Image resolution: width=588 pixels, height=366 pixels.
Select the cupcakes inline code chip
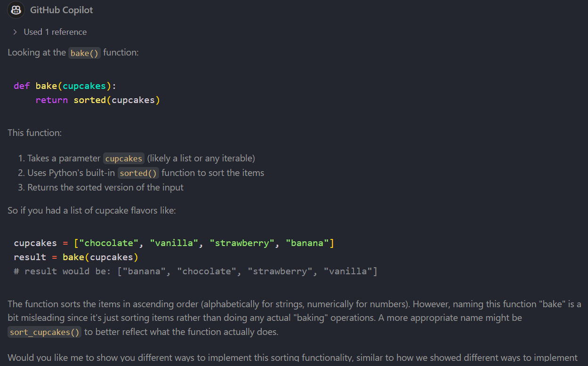124,159
